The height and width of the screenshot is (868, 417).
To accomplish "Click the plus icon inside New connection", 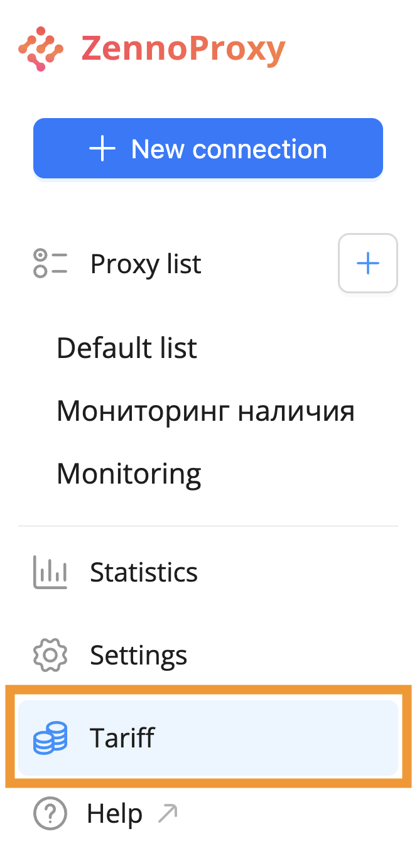I will pyautogui.click(x=102, y=149).
